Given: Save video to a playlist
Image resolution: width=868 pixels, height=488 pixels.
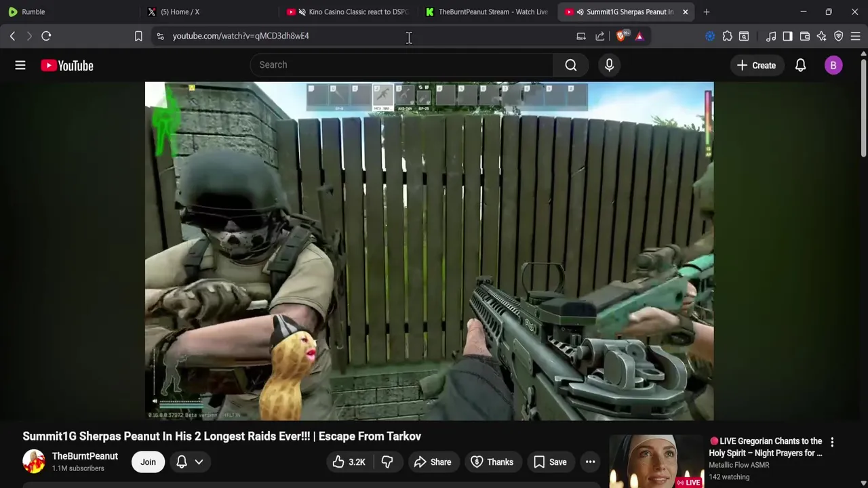Looking at the screenshot, I should coord(550,462).
